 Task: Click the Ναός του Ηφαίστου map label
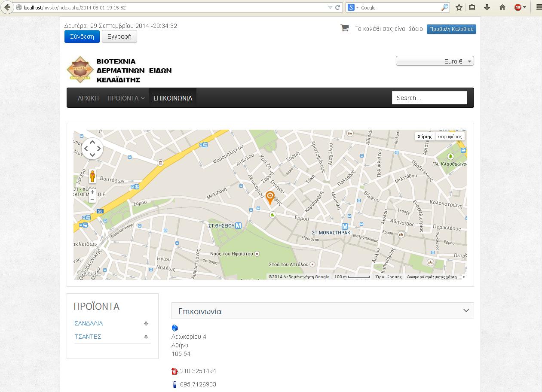[231, 254]
